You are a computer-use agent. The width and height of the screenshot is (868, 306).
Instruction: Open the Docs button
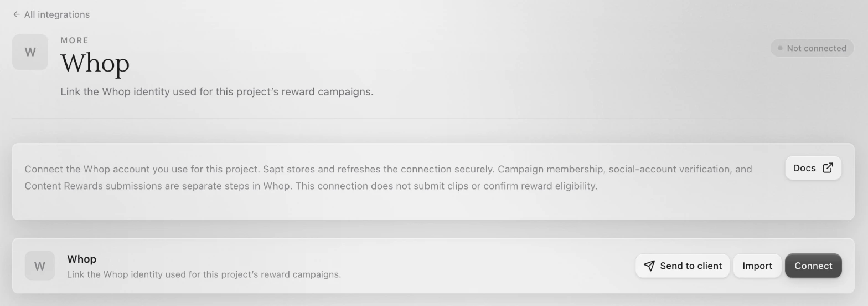tap(813, 168)
